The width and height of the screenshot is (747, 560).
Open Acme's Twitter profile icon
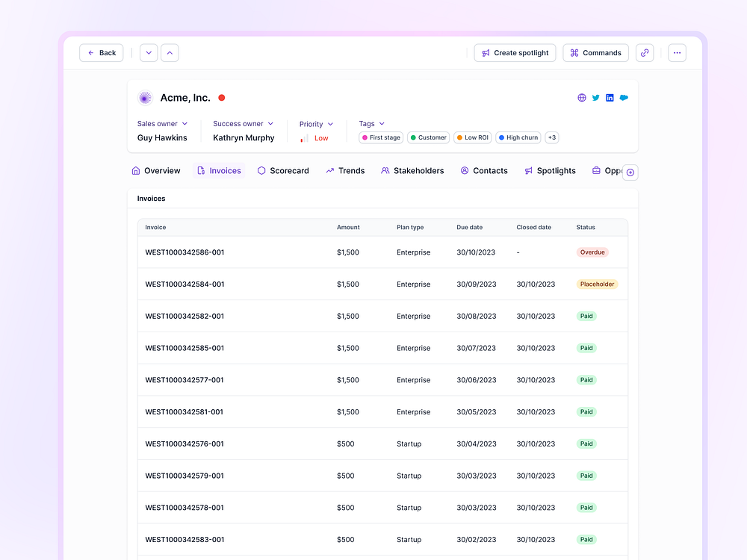tap(596, 98)
